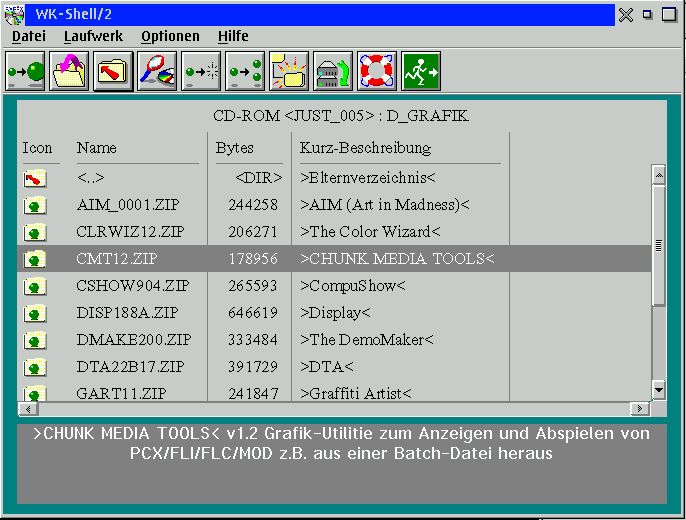Click the horizontal scrollbar right arrow
This screenshot has height=520, width=686.
[640, 409]
